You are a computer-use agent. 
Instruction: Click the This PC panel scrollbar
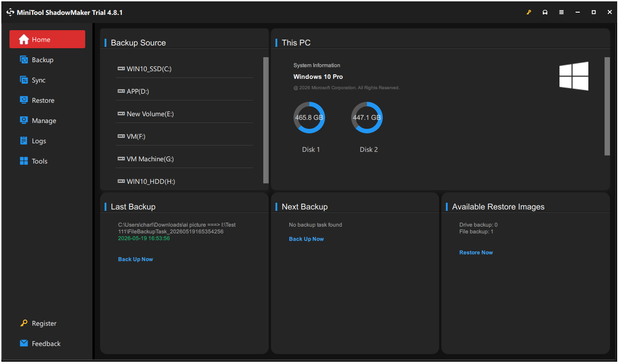point(607,106)
